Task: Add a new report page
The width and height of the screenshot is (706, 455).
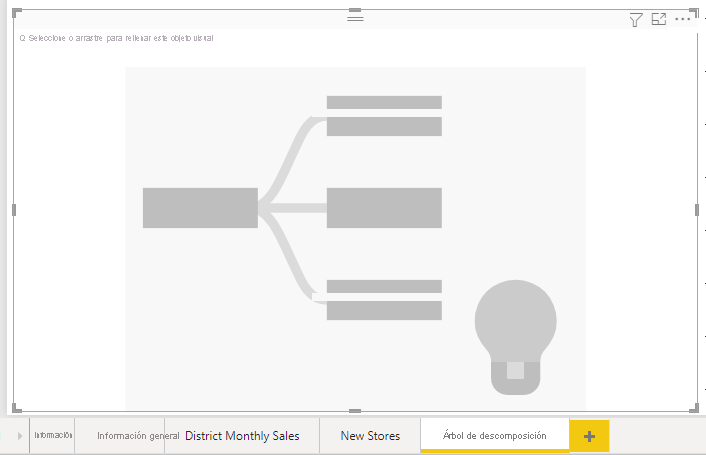Action: point(589,436)
